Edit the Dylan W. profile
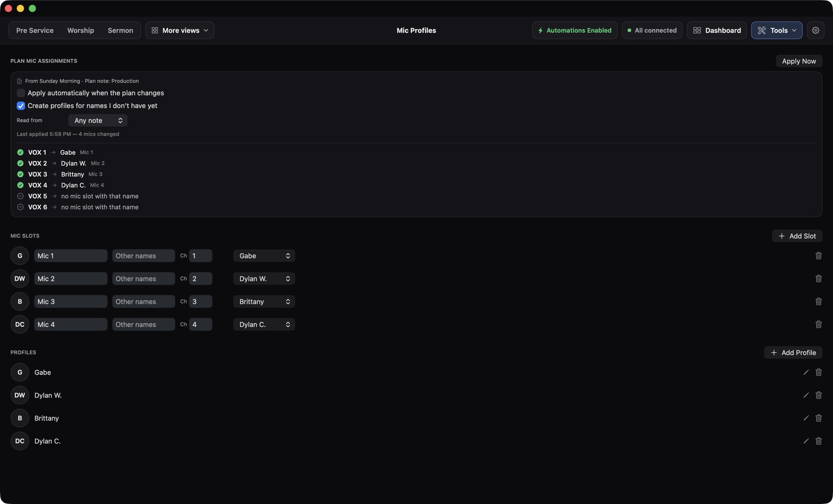Screen dimensions: 833x504 click(x=806, y=395)
